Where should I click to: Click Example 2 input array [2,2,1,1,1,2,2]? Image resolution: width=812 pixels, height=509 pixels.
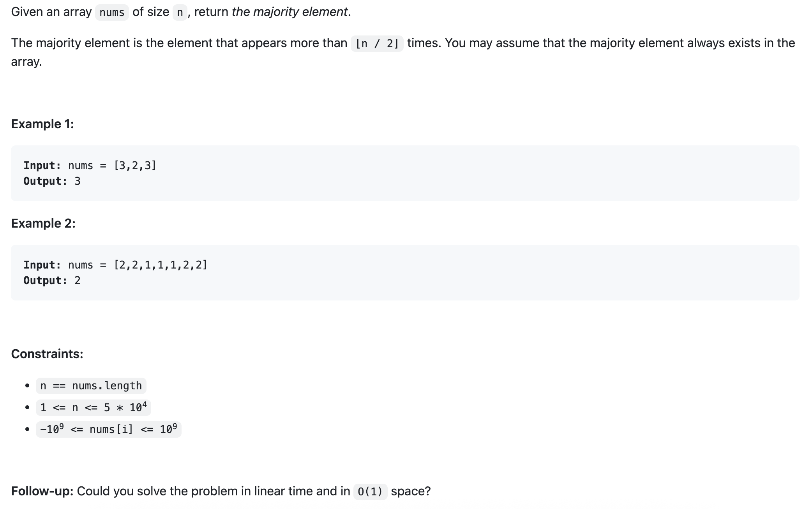[161, 265]
